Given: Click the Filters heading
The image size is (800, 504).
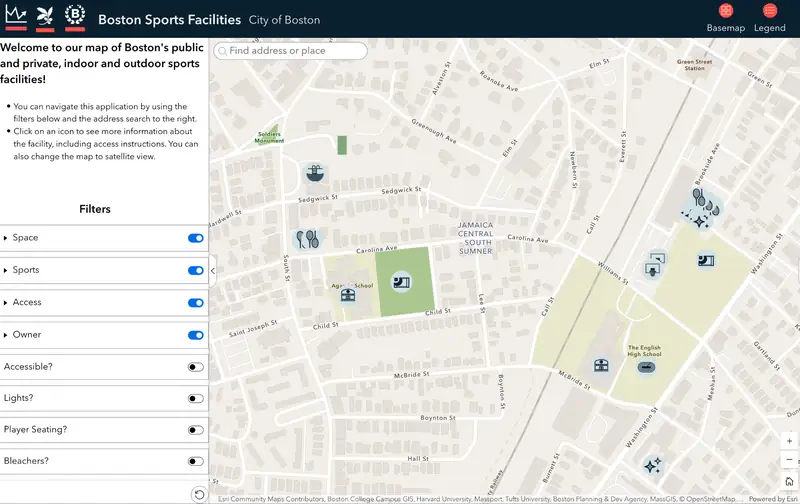Looking at the screenshot, I should tap(95, 209).
